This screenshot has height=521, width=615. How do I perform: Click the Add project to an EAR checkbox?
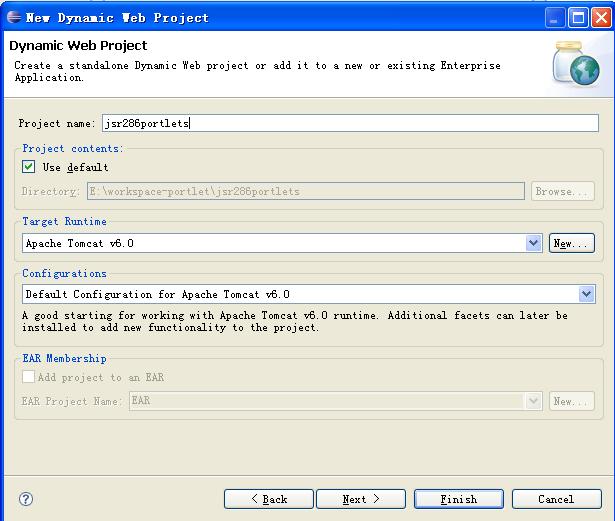pyautogui.click(x=28, y=377)
